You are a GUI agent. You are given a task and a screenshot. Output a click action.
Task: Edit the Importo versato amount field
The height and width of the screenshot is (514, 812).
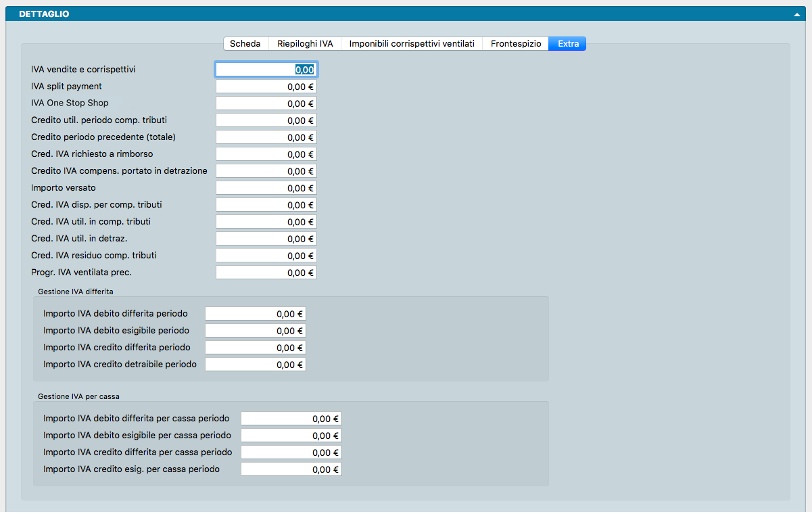point(266,188)
